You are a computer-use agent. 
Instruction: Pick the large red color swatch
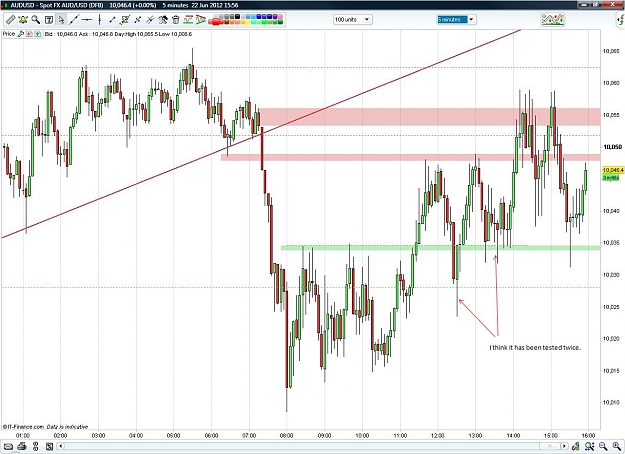click(x=216, y=22)
